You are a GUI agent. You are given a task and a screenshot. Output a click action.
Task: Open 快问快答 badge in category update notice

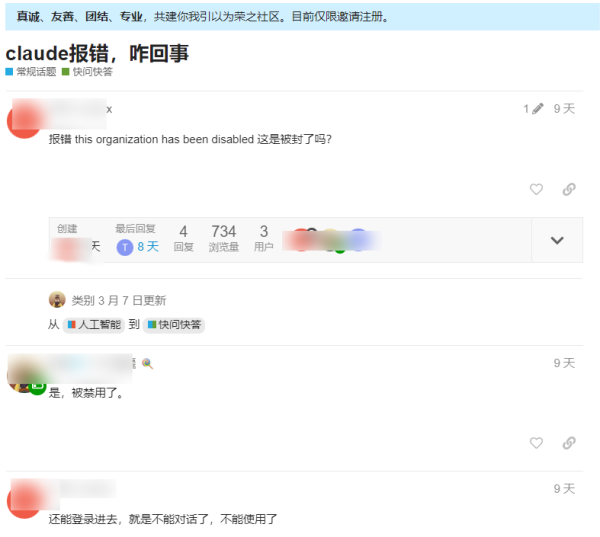[174, 325]
